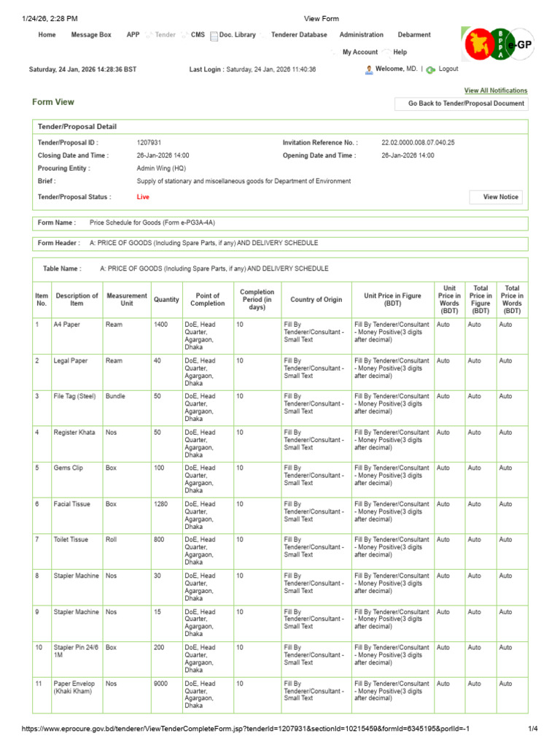Open the Tender menu item
Viewport: 560px width, 747px height.
(x=166, y=35)
